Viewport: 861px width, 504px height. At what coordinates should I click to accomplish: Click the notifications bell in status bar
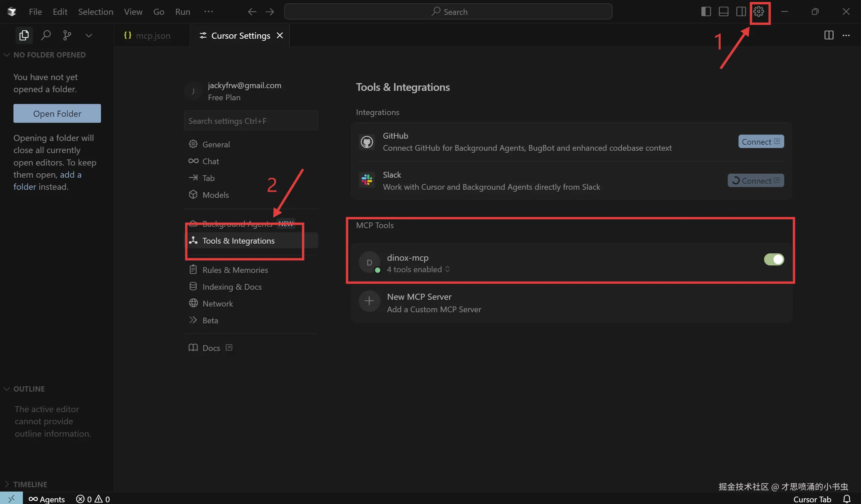(x=847, y=499)
